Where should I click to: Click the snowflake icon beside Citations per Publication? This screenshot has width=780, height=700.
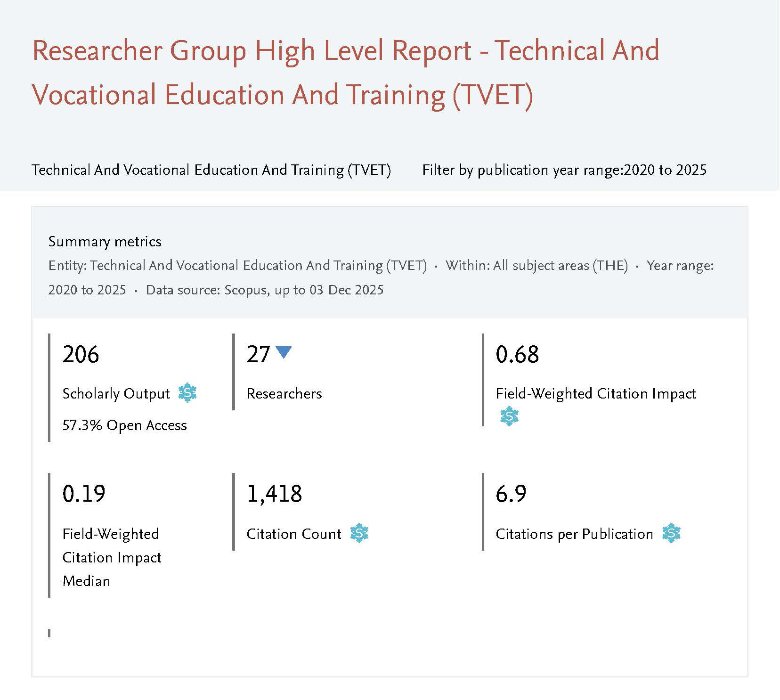point(671,533)
